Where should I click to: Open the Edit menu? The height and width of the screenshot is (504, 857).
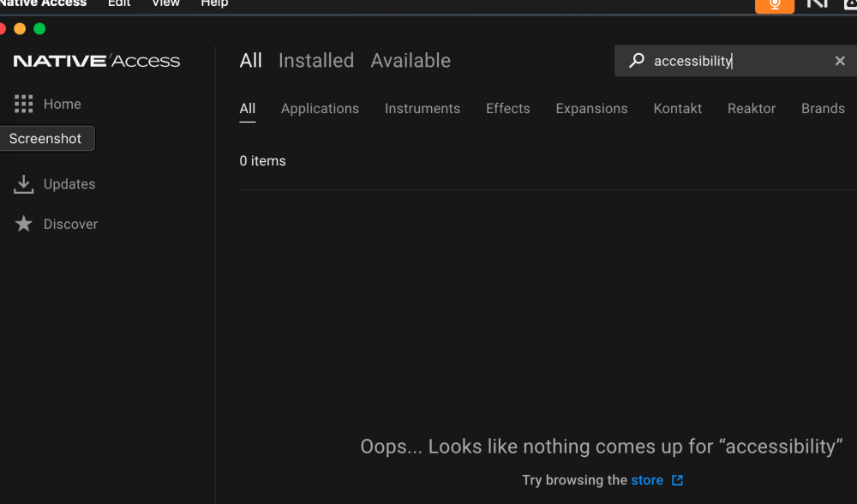coord(119,3)
